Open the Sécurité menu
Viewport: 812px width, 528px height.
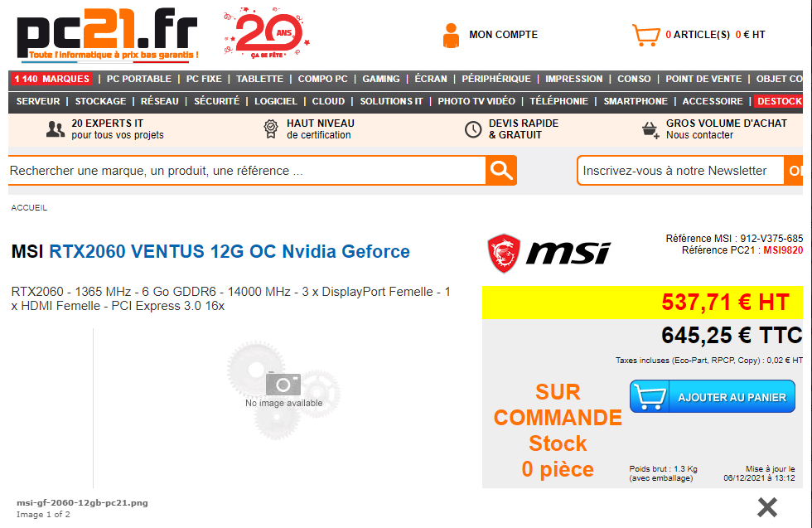click(216, 101)
